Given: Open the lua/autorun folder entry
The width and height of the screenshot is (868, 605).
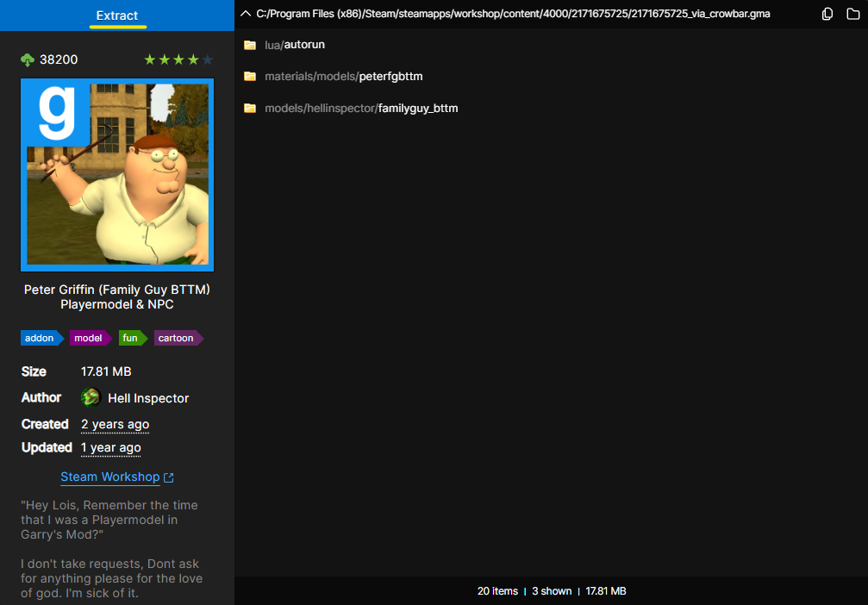Looking at the screenshot, I should click(295, 45).
